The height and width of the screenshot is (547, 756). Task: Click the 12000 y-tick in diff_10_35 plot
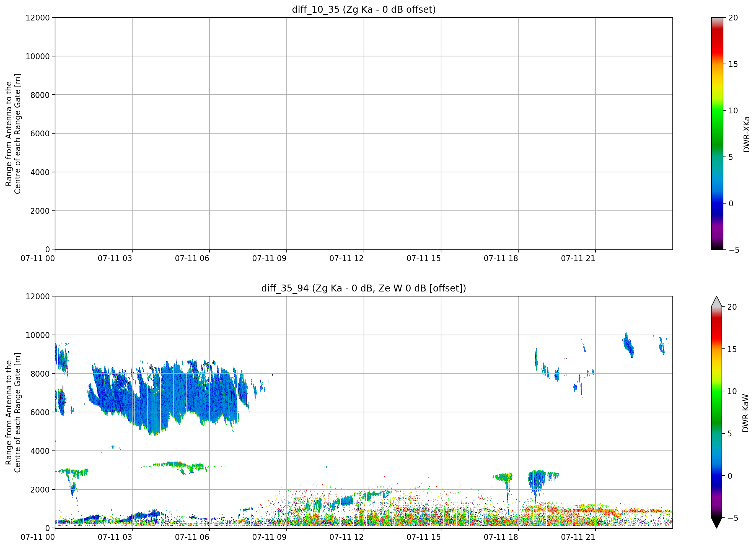[38, 18]
